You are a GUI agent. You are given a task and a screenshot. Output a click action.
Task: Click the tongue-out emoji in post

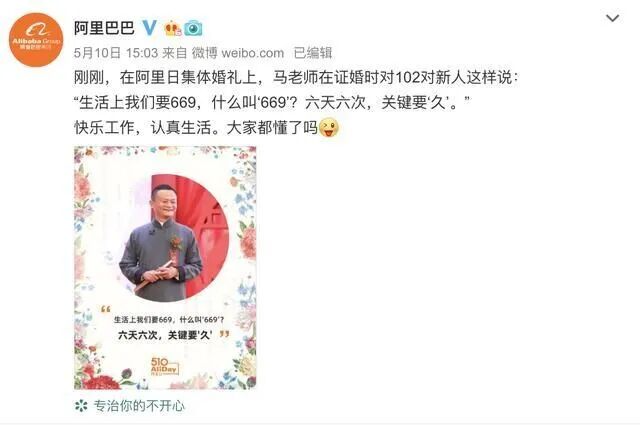coord(329,127)
